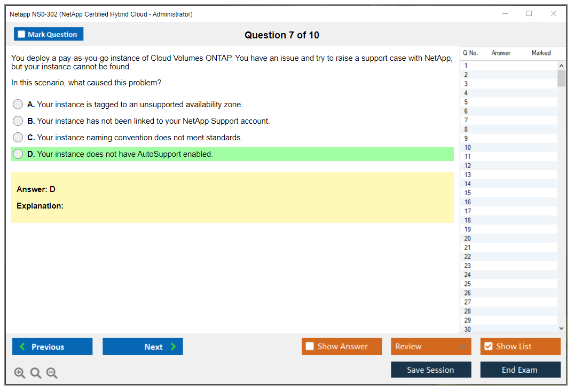574x392 pixels.
Task: Open the Review dropdown menu
Action: [x=431, y=347]
